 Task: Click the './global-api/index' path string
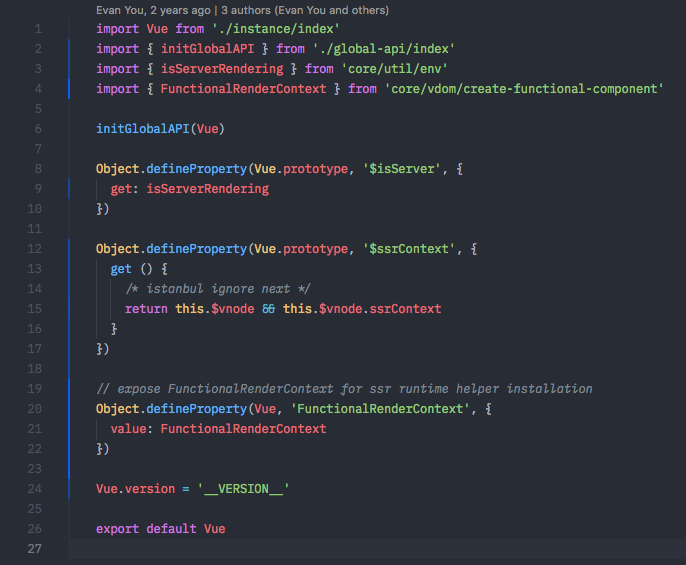tap(384, 49)
